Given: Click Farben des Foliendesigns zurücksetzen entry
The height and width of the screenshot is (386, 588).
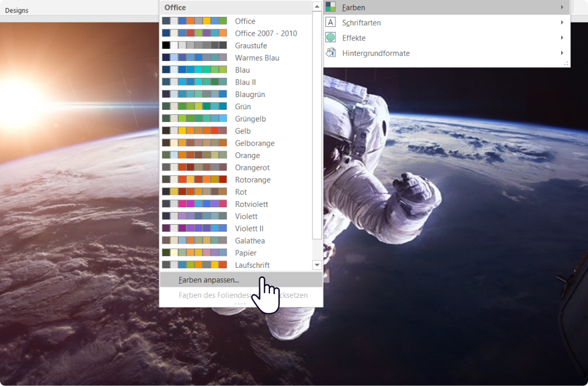Looking at the screenshot, I should point(241,295).
